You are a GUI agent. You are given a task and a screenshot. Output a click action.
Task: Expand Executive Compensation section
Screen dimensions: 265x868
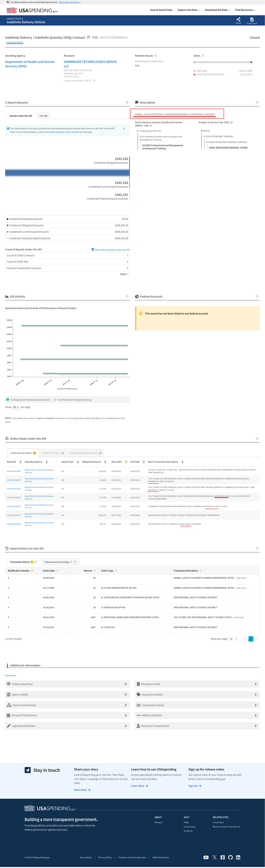tap(197, 726)
